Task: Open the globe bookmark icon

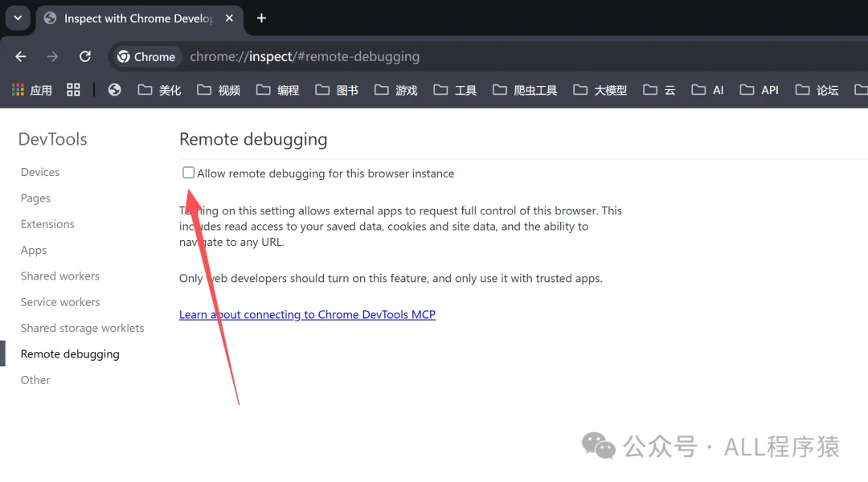Action: point(115,90)
